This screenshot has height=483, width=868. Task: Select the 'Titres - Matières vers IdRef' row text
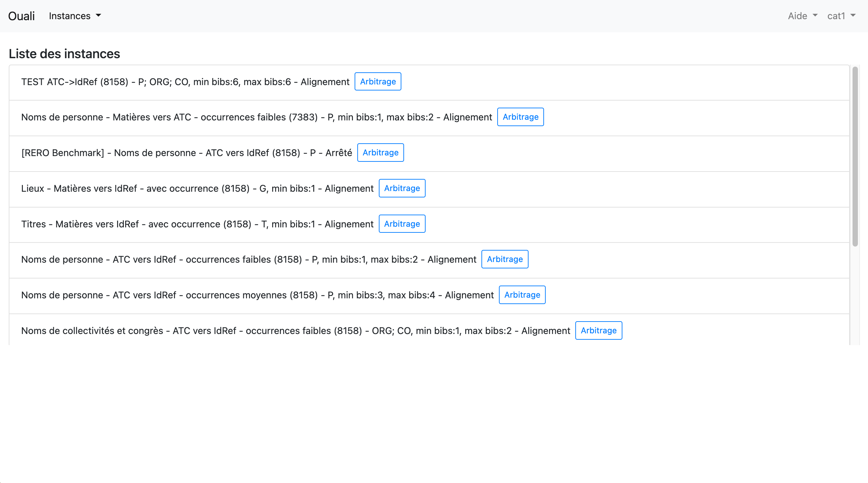pos(197,224)
